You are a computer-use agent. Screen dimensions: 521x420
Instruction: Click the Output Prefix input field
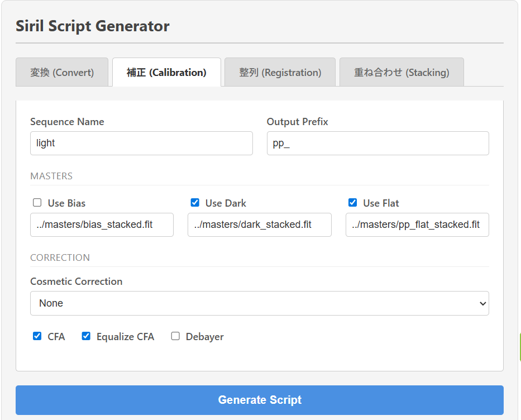coord(378,143)
